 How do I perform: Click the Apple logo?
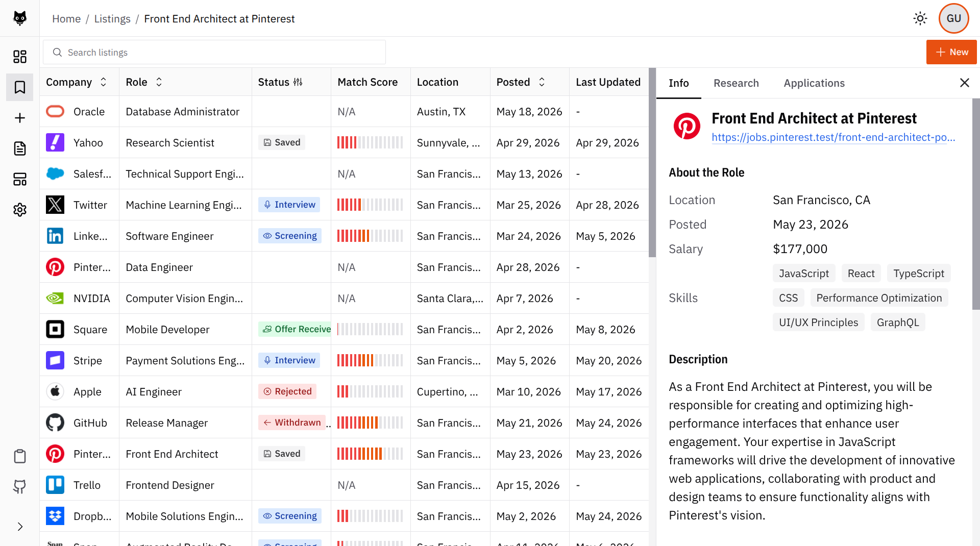point(55,391)
